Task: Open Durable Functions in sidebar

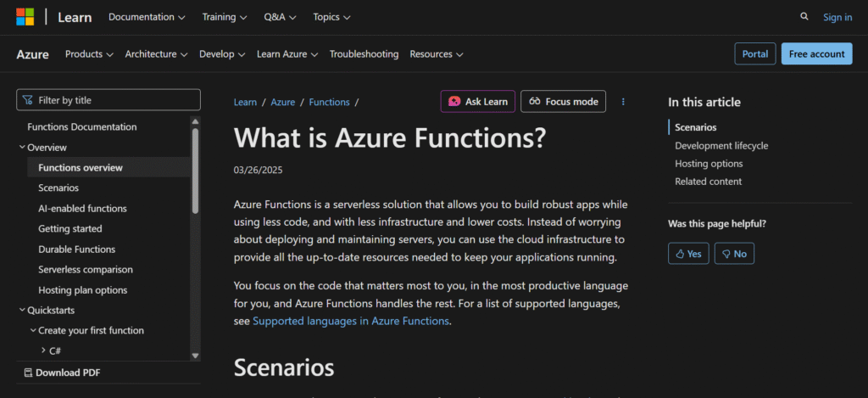Action: point(77,249)
